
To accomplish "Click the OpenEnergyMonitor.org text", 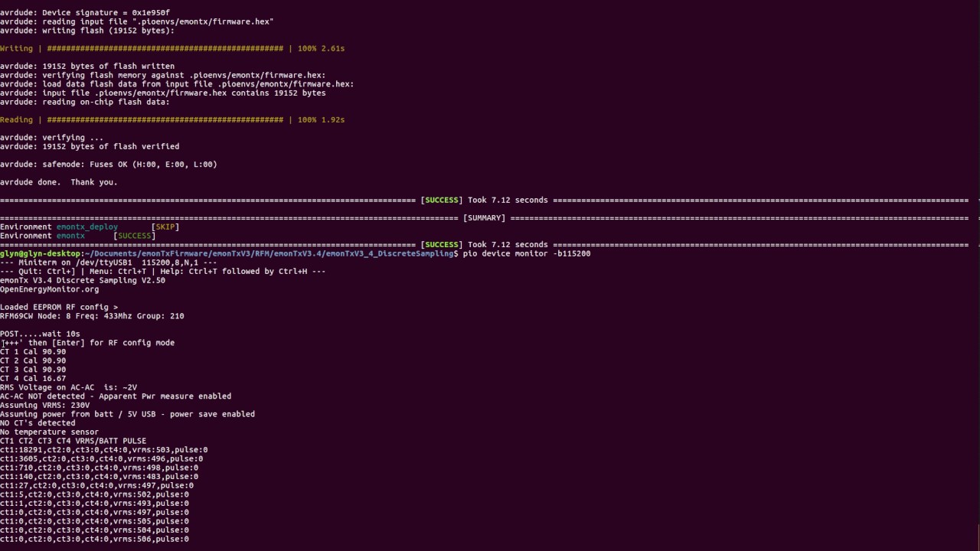I will click(x=49, y=289).
